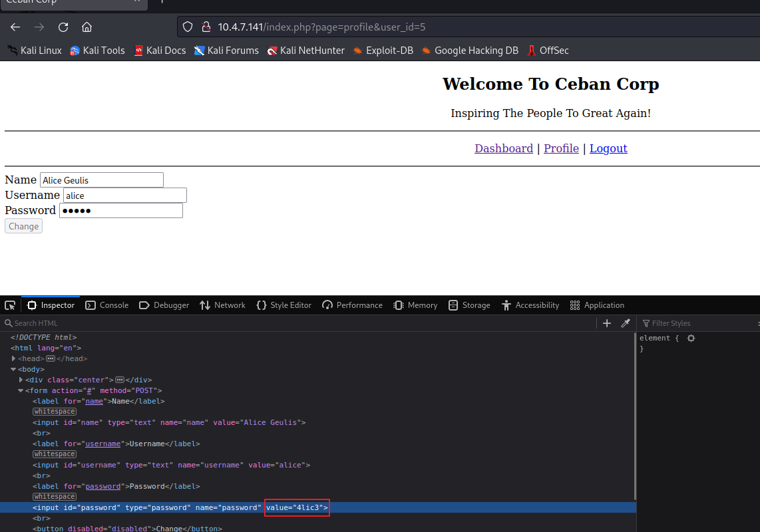Image resolution: width=760 pixels, height=532 pixels.
Task: Click the whitespace badge after Username label
Action: coord(55,454)
